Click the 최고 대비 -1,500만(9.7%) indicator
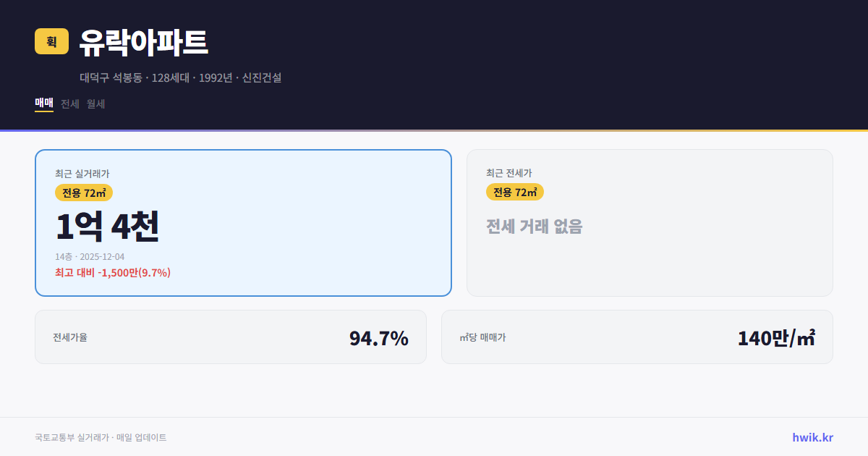 (111, 273)
